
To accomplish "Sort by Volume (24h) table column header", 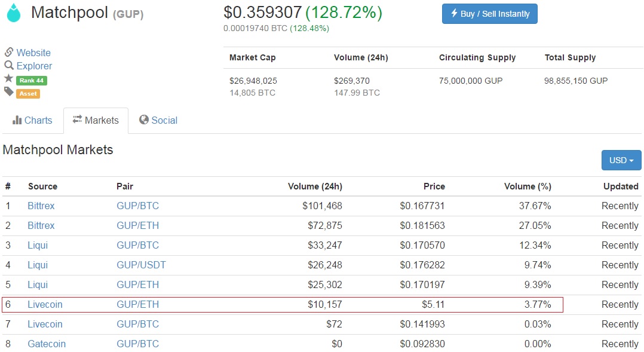I will point(315,186).
